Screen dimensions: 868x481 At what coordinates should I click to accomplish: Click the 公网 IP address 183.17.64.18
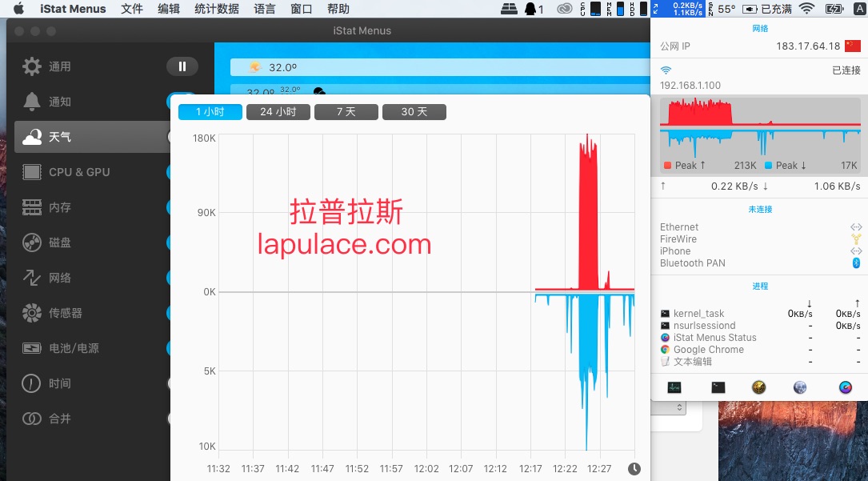pos(808,46)
